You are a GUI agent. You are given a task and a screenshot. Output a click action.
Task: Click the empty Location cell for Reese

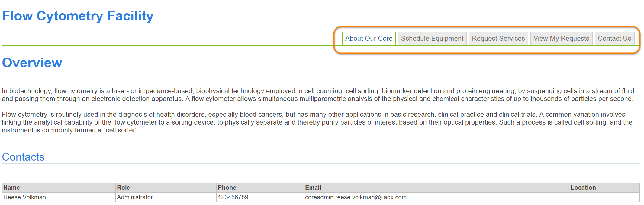604,197
